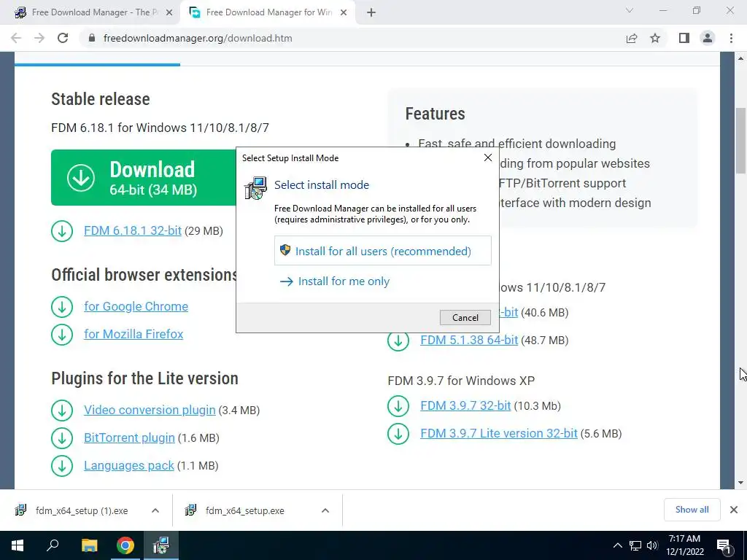
Task: Open the Chrome profile icon
Action: coord(708,38)
